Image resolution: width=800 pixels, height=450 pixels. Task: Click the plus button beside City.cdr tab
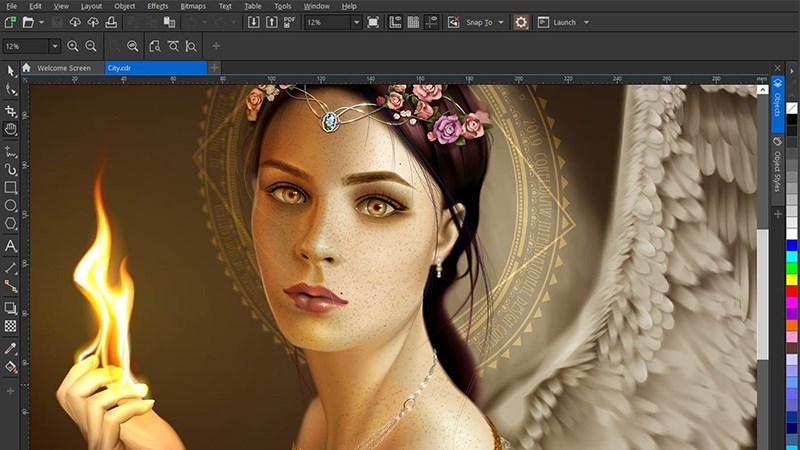click(215, 68)
